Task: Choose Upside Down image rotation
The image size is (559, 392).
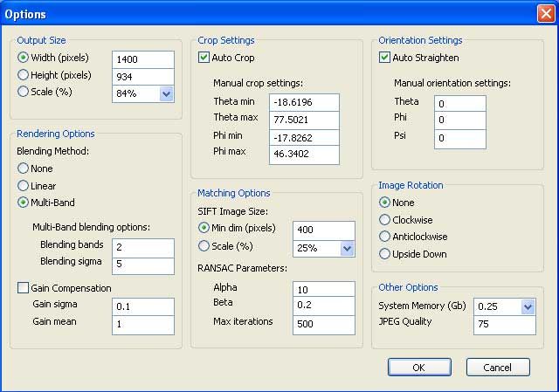Action: (x=385, y=254)
